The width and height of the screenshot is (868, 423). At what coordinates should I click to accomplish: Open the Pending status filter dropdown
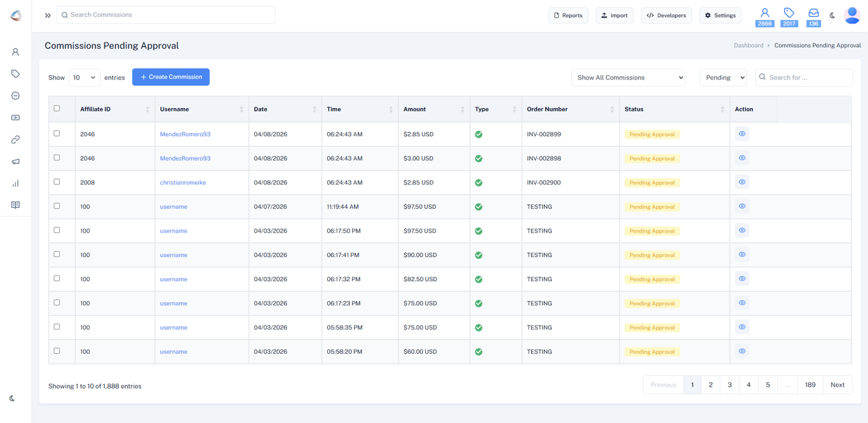pos(723,77)
